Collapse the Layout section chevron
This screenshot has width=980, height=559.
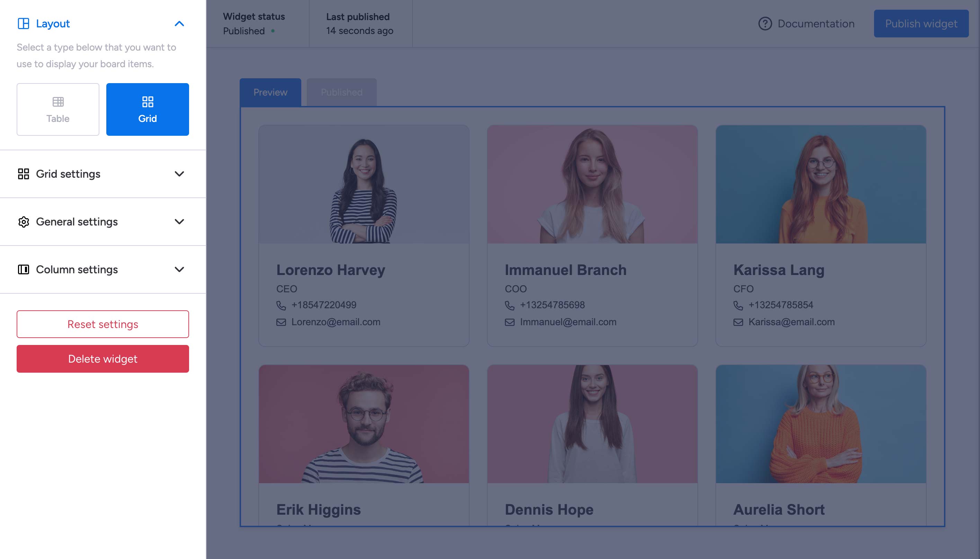(179, 24)
